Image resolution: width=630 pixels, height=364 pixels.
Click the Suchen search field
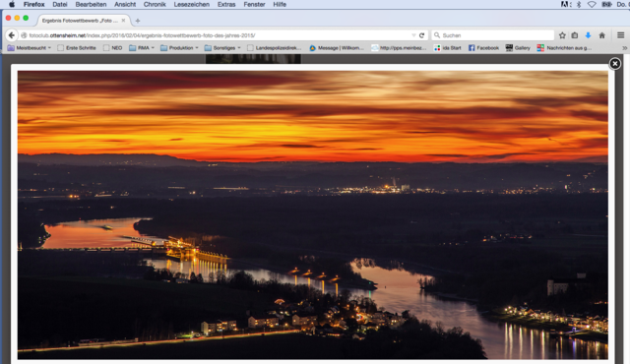492,35
